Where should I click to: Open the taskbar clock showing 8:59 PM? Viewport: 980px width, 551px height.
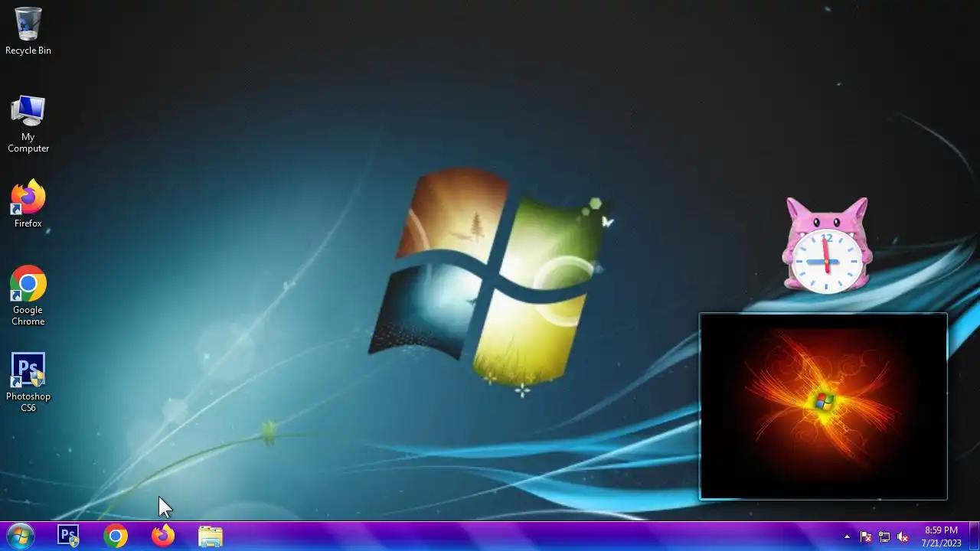(x=941, y=536)
